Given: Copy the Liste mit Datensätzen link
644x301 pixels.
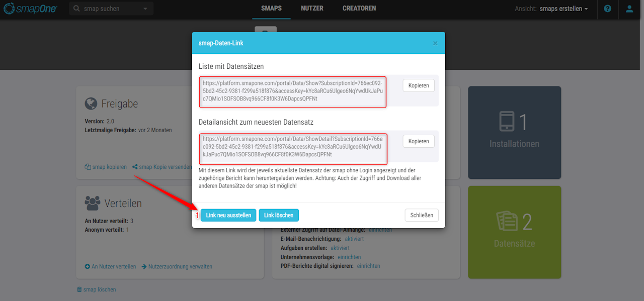Looking at the screenshot, I should point(419,85).
